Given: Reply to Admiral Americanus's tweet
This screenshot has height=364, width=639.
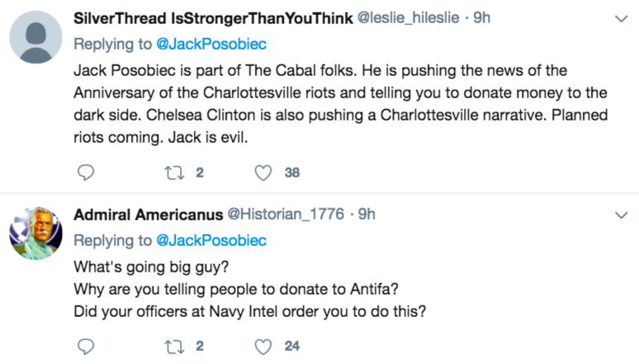Looking at the screenshot, I should coord(86,346).
